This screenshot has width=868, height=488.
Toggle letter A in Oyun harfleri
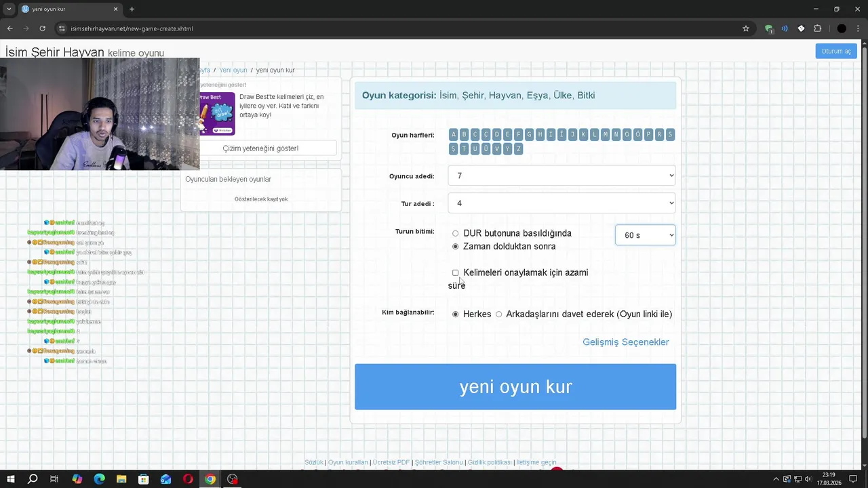pyautogui.click(x=454, y=135)
